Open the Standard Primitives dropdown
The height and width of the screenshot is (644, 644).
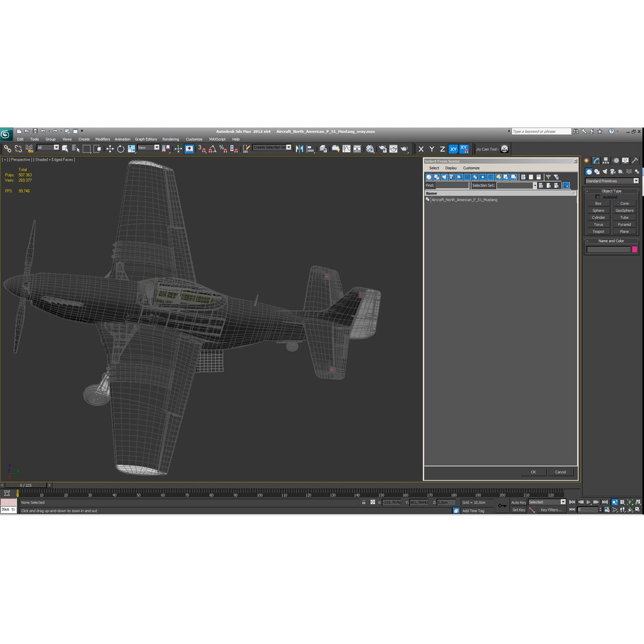[612, 181]
